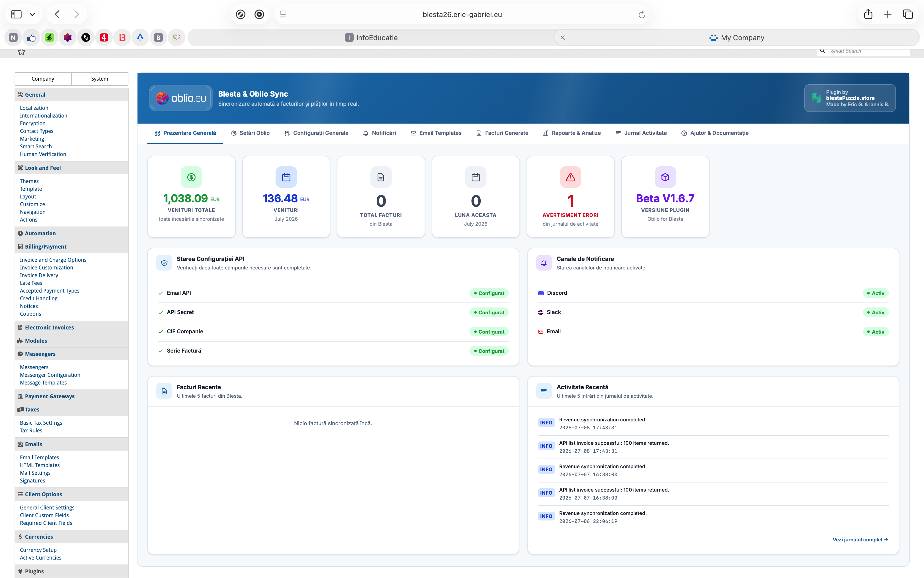924x578 pixels.
Task: Click the shield icon beside Starea Configurației API
Action: click(164, 263)
